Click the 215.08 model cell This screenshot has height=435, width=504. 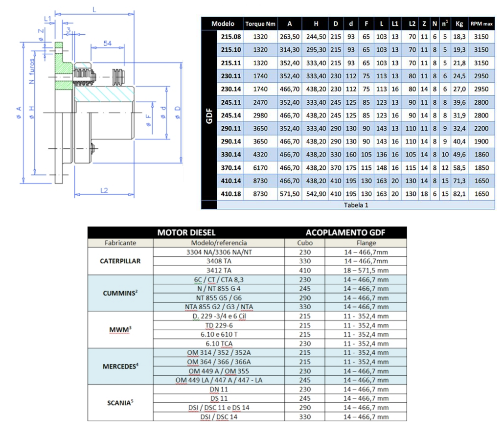pos(231,37)
